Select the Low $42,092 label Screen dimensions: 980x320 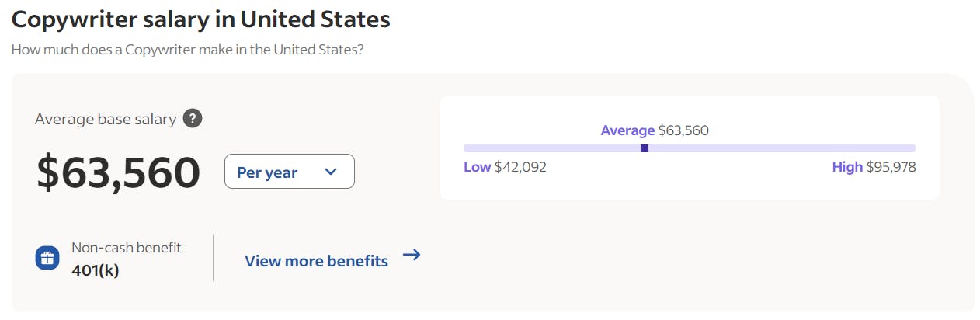tap(505, 167)
